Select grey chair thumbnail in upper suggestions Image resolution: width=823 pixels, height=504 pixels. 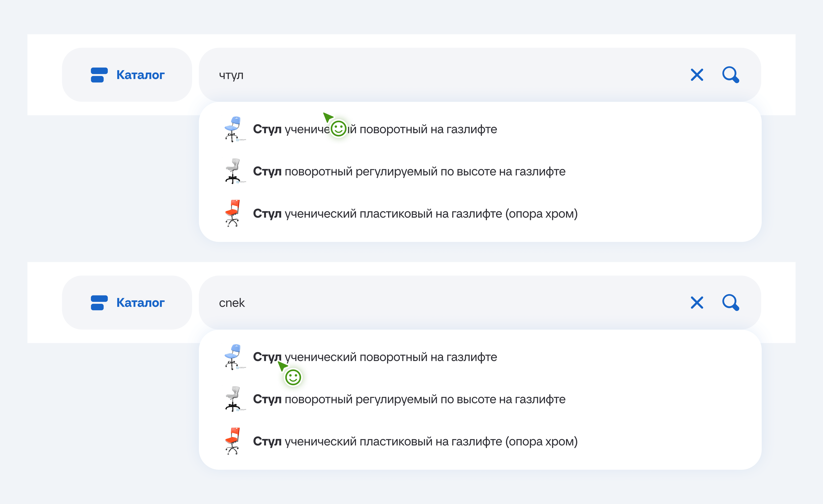coord(233,171)
